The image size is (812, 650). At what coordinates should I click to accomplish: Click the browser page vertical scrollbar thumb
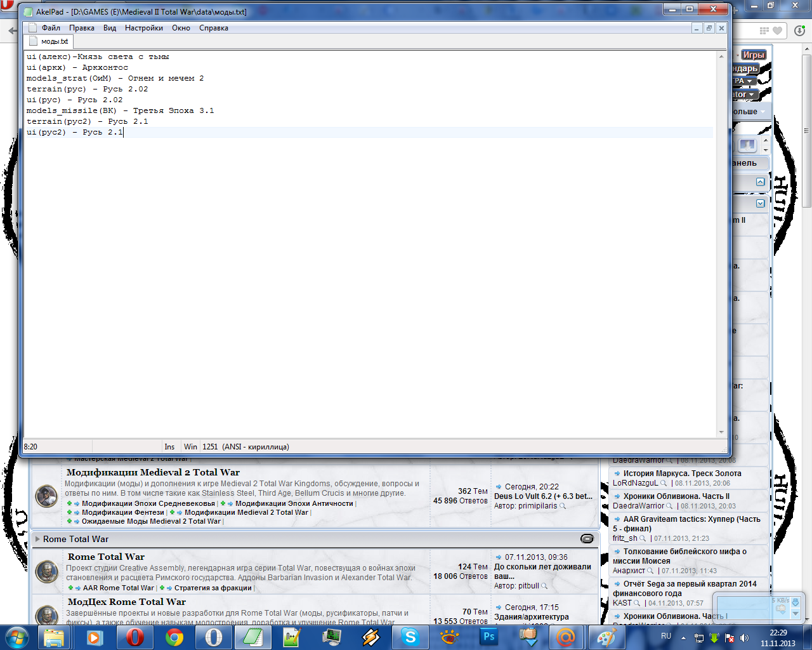click(x=806, y=124)
